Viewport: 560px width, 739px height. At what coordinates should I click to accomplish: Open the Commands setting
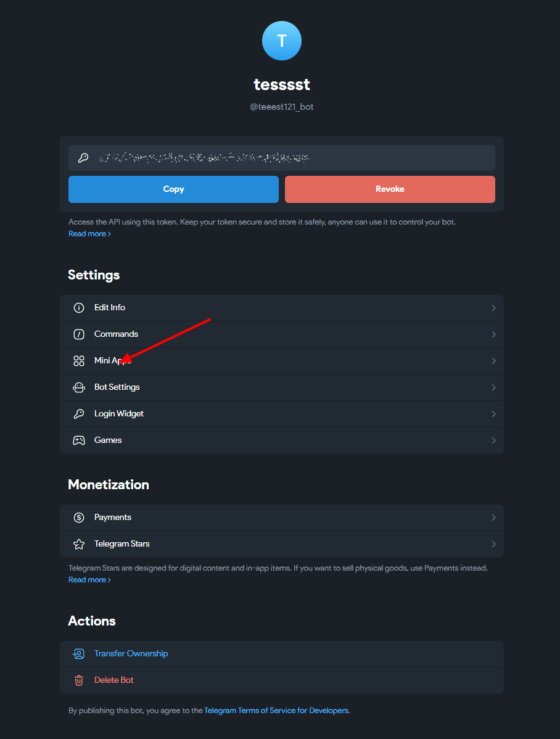coord(281,334)
